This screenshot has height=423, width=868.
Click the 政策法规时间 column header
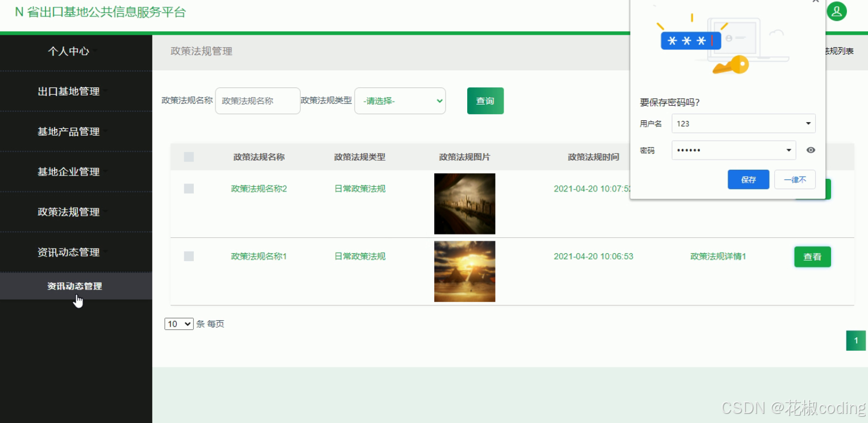click(x=593, y=157)
